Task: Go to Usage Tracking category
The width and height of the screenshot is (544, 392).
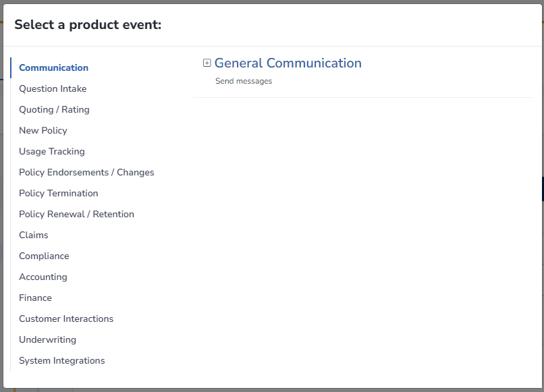Action: click(x=52, y=152)
